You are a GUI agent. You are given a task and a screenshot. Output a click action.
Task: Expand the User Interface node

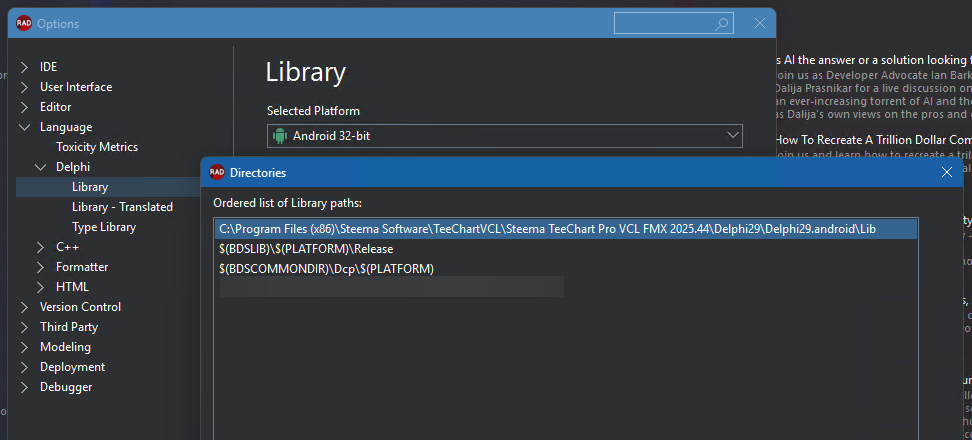pyautogui.click(x=24, y=87)
